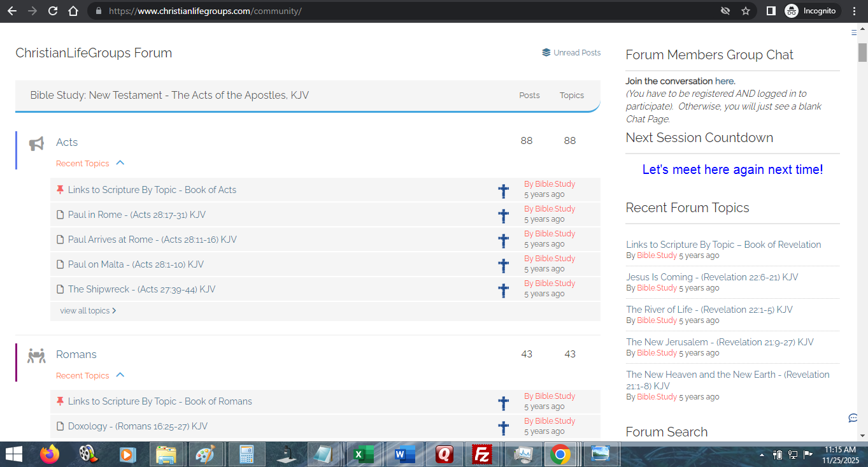Screen dimensions: 868x467
Task: Click the Acts forum megaphone icon
Action: tap(36, 143)
